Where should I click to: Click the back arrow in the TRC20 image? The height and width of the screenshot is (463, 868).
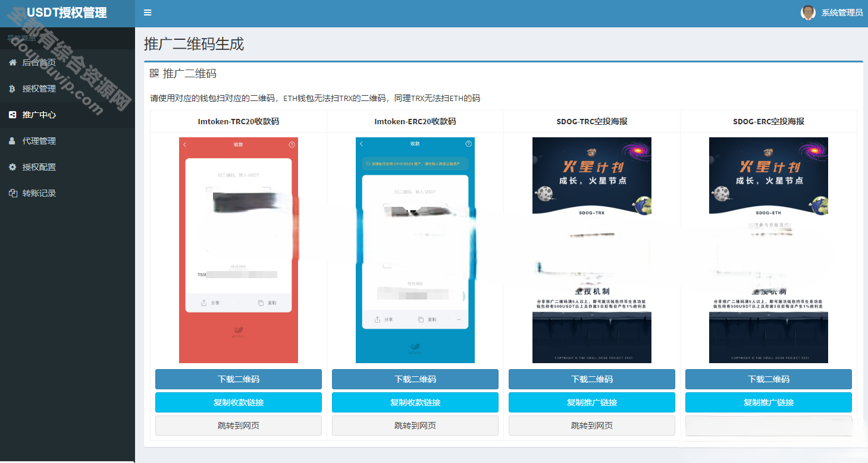184,144
